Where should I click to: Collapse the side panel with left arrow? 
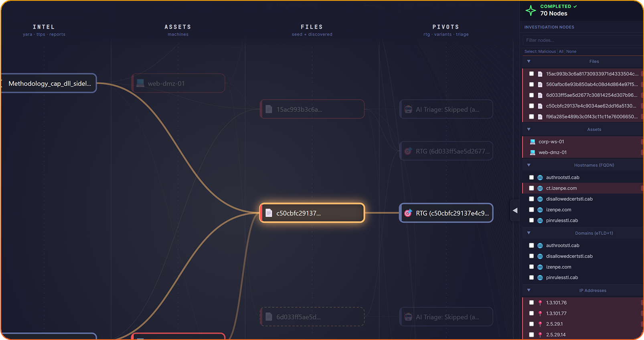tap(515, 210)
